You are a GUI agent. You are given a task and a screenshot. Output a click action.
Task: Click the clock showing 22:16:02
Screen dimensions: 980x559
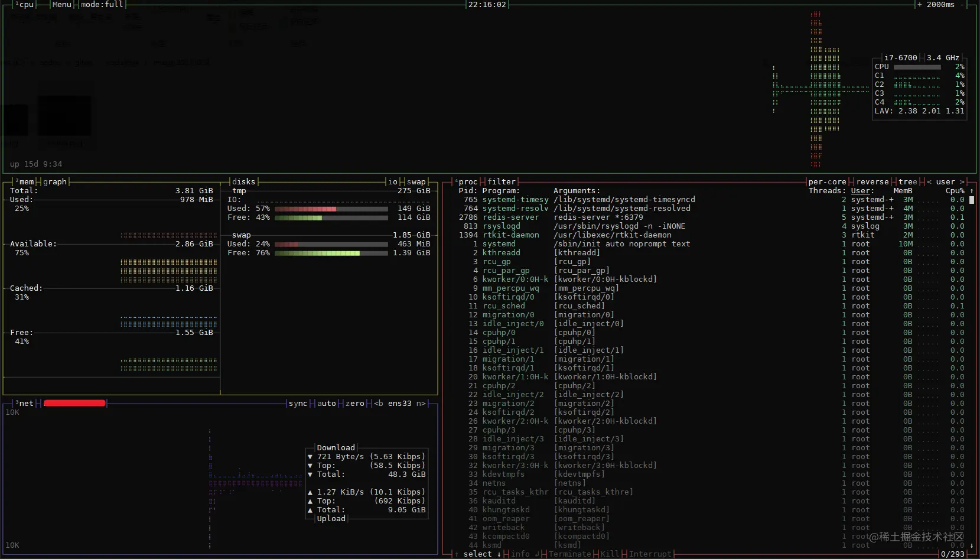(487, 4)
